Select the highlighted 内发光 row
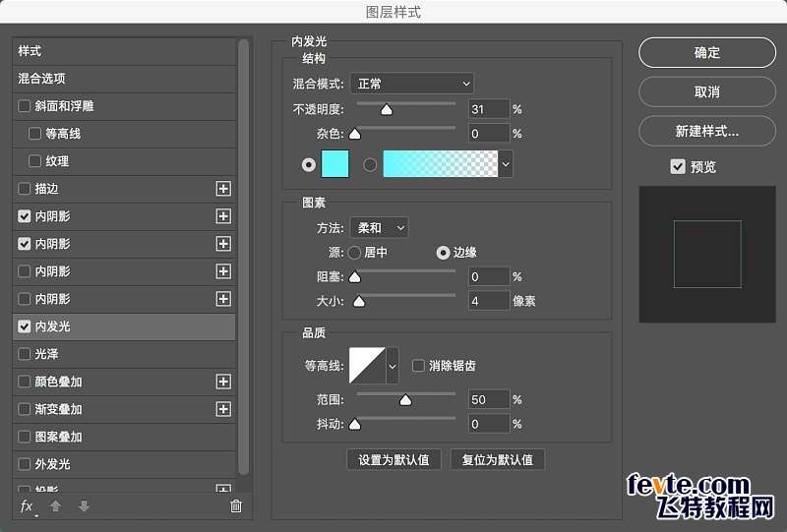 coord(124,326)
